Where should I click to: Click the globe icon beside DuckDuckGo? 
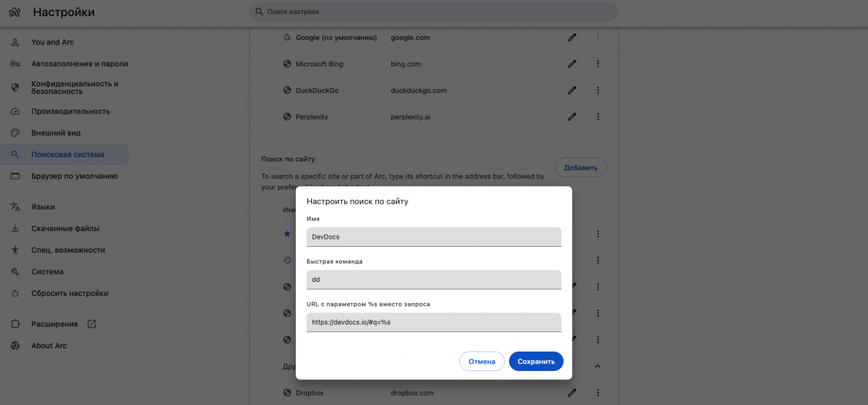coord(287,90)
